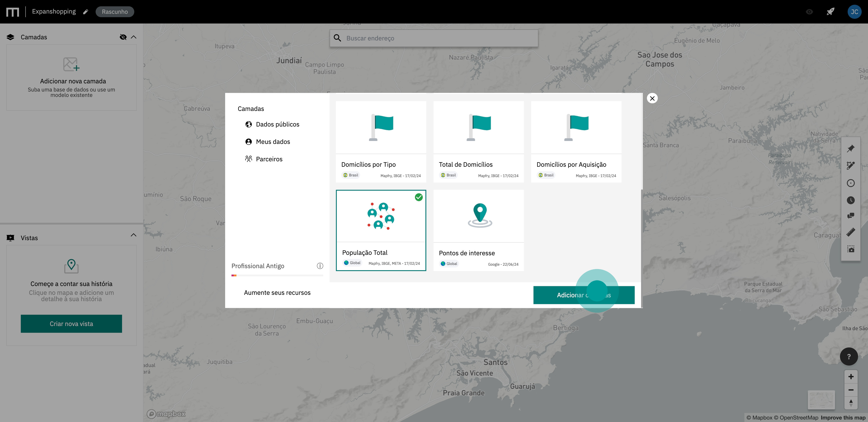The width and height of the screenshot is (868, 422).
Task: Toggle visibility of all Camadas layers
Action: pyautogui.click(x=123, y=37)
